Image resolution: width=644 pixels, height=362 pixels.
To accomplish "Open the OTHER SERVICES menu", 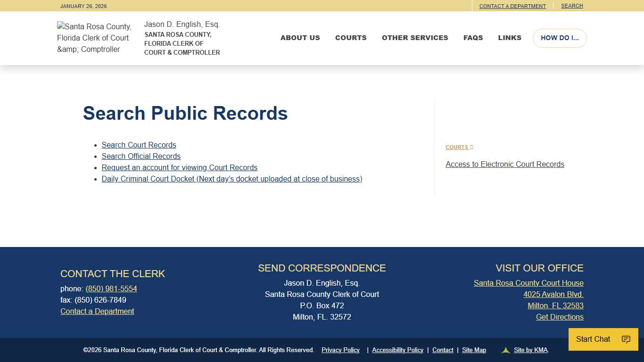I will 415,38.
